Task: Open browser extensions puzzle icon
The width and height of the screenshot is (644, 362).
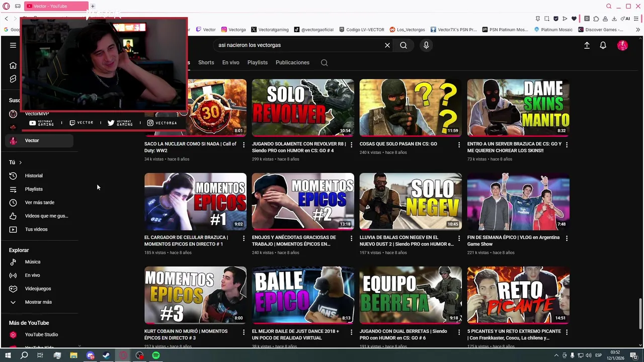Action: [596, 19]
